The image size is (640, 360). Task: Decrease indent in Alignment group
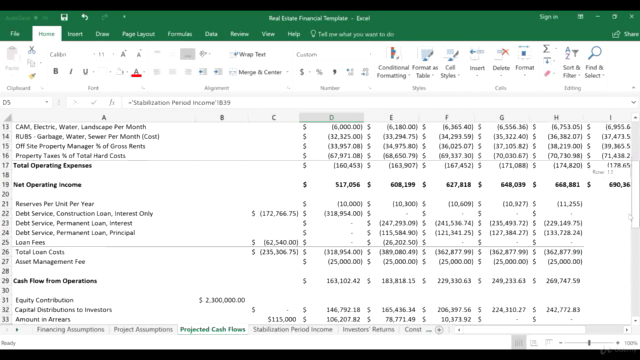[203, 72]
